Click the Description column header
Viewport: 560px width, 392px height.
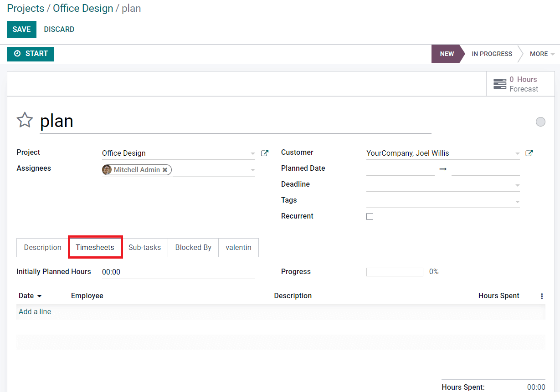(x=293, y=296)
